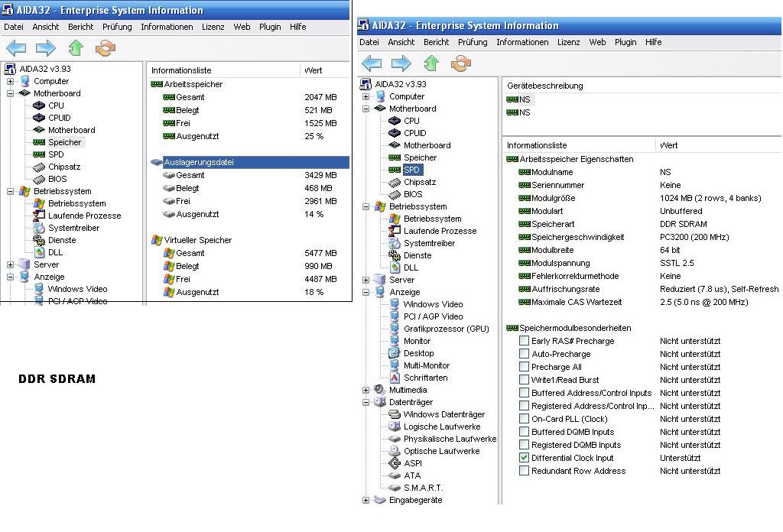Image resolution: width=783 pixels, height=532 pixels.
Task: Expand the Computer node in the left window
Action: 10,81
